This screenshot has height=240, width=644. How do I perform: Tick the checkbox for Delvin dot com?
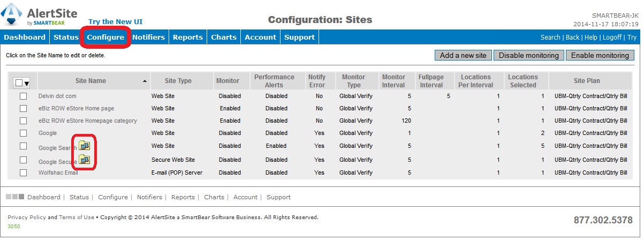23,96
